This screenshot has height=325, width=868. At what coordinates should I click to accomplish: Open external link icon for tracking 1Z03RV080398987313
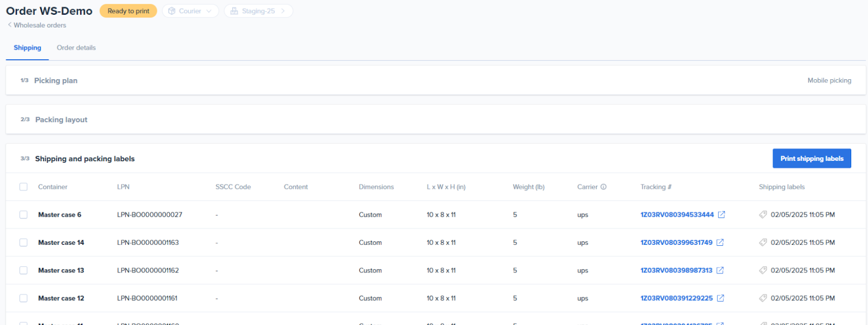pos(720,270)
